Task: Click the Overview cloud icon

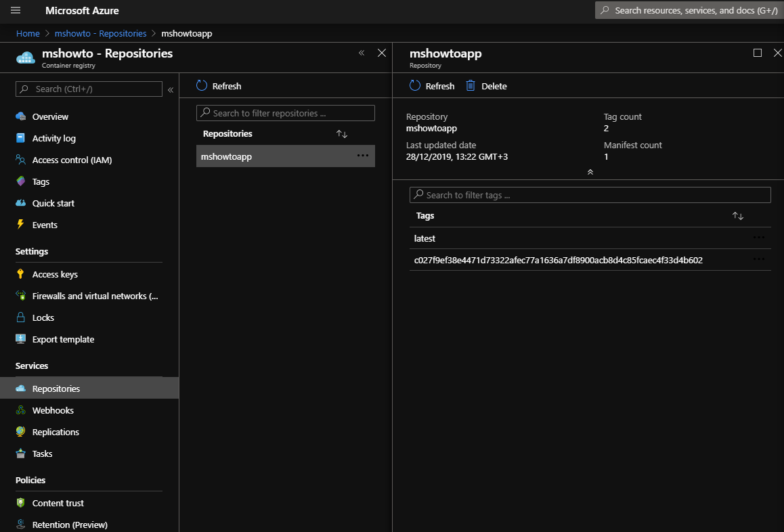Action: coord(20,116)
